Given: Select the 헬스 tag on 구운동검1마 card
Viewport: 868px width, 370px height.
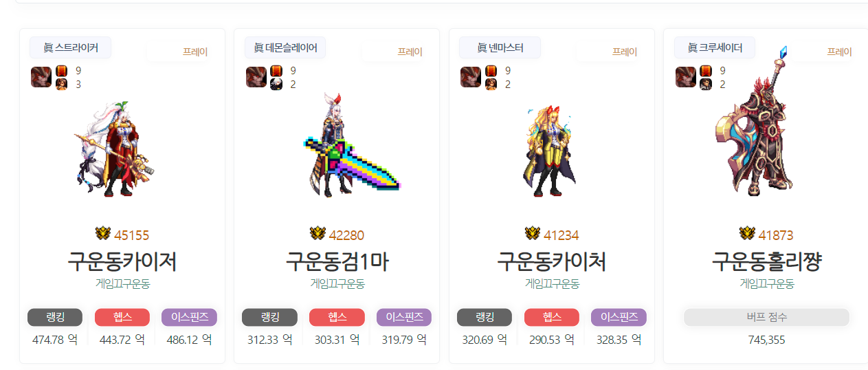Looking at the screenshot, I should point(337,317).
